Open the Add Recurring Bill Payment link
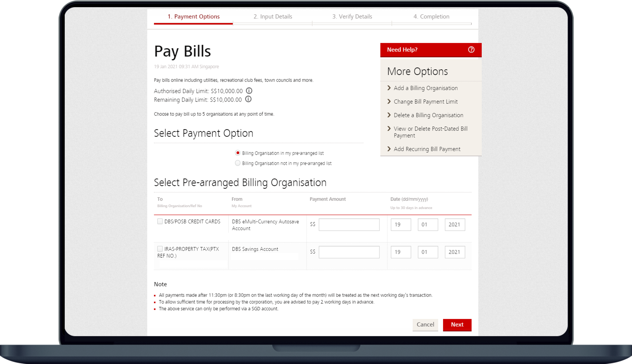This screenshot has width=632, height=364. coord(427,149)
